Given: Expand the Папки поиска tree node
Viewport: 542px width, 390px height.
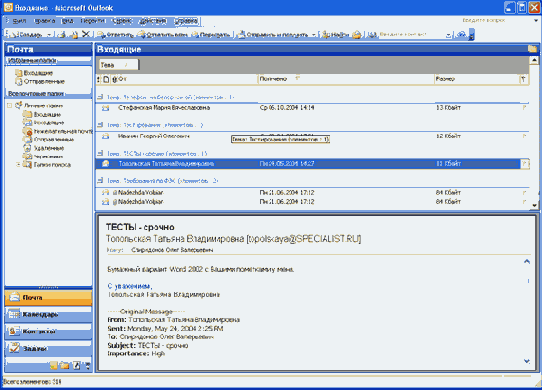Looking at the screenshot, I should tap(18, 165).
